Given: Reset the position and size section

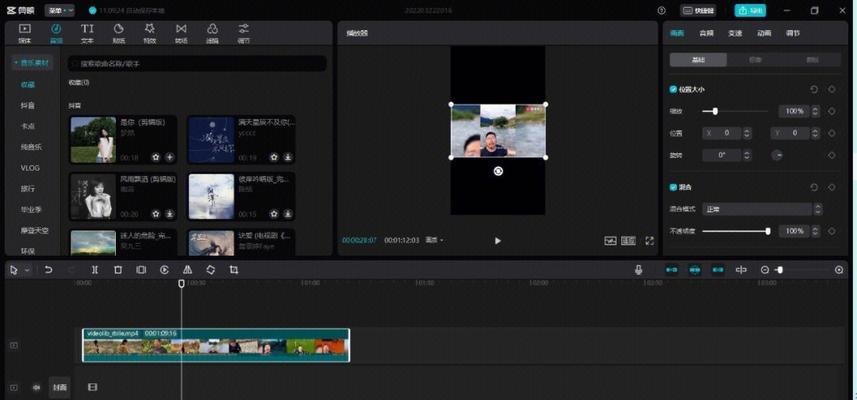Looking at the screenshot, I should click(x=814, y=89).
